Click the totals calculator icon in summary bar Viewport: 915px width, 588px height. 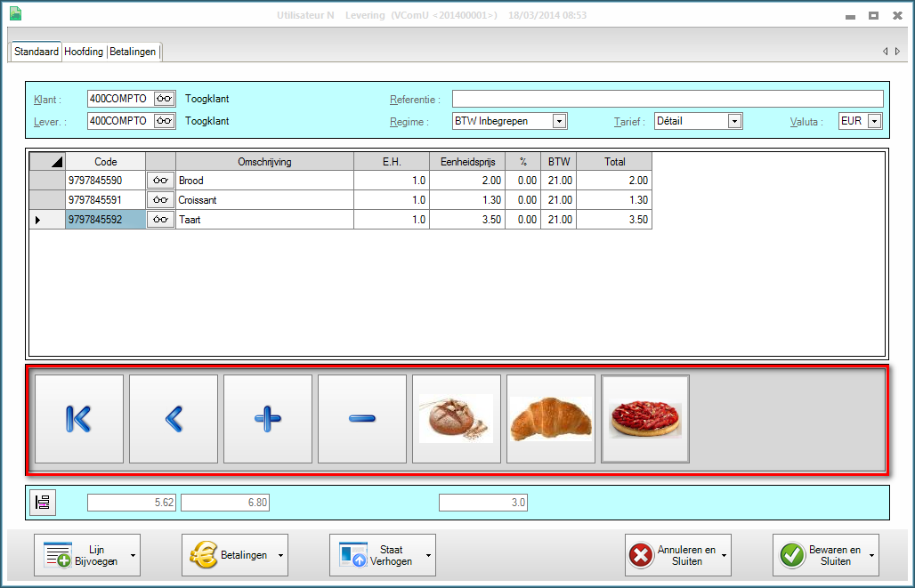point(42,503)
